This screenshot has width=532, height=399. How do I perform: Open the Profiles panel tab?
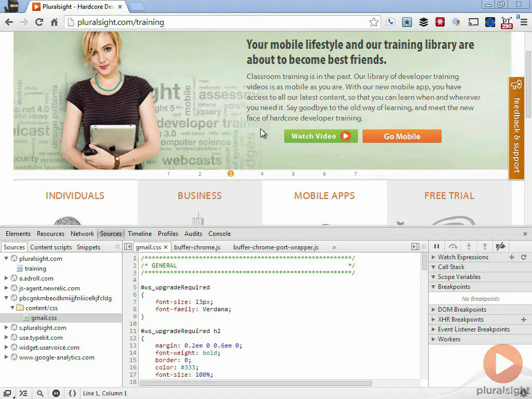click(168, 234)
